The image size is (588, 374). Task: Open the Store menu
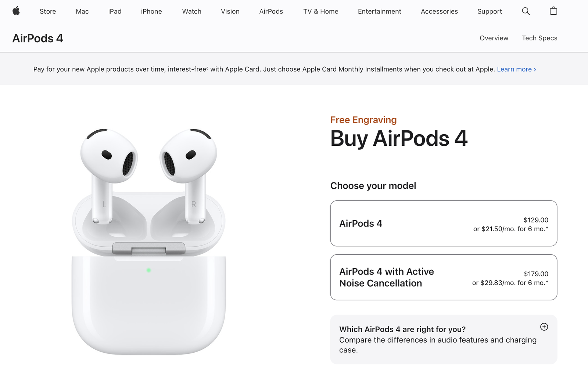[x=48, y=11]
